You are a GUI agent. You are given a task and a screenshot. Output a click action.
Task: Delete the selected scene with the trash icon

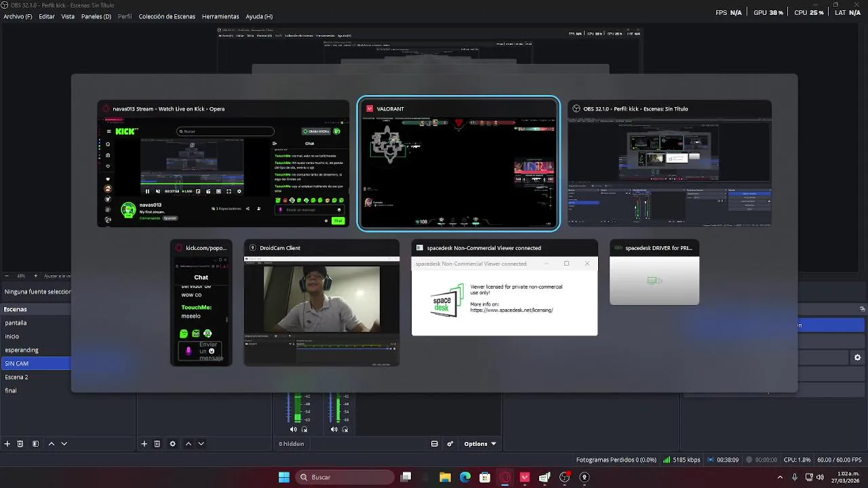pyautogui.click(x=20, y=444)
